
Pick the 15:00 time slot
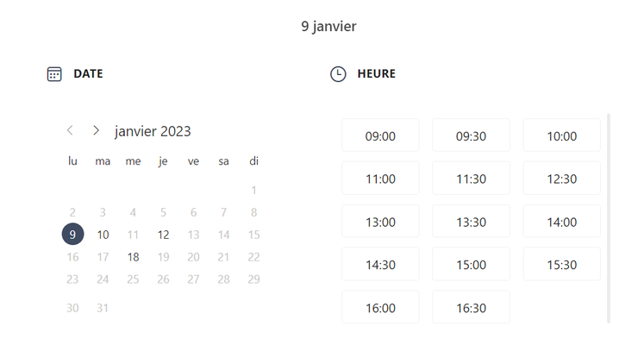[471, 264]
